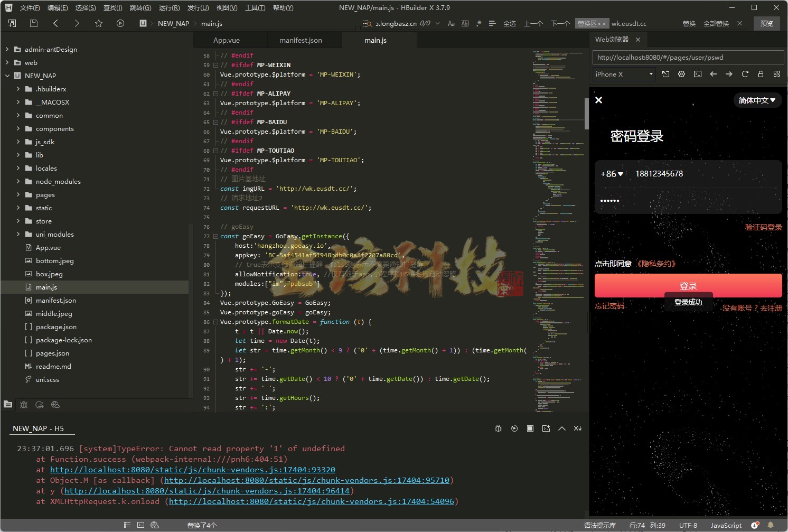Screen dimensions: 788x532
Task: Open the iPhone X device dropdown
Action: pyautogui.click(x=624, y=74)
